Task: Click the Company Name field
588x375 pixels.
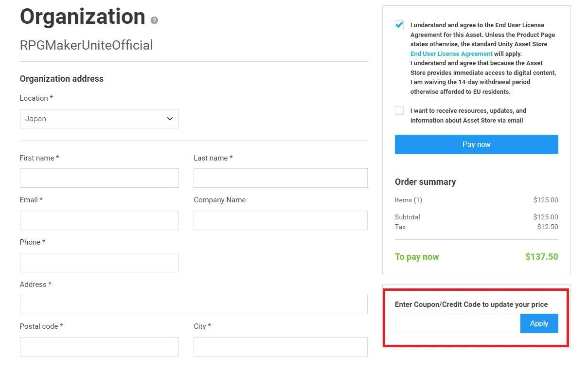Action: pos(280,220)
